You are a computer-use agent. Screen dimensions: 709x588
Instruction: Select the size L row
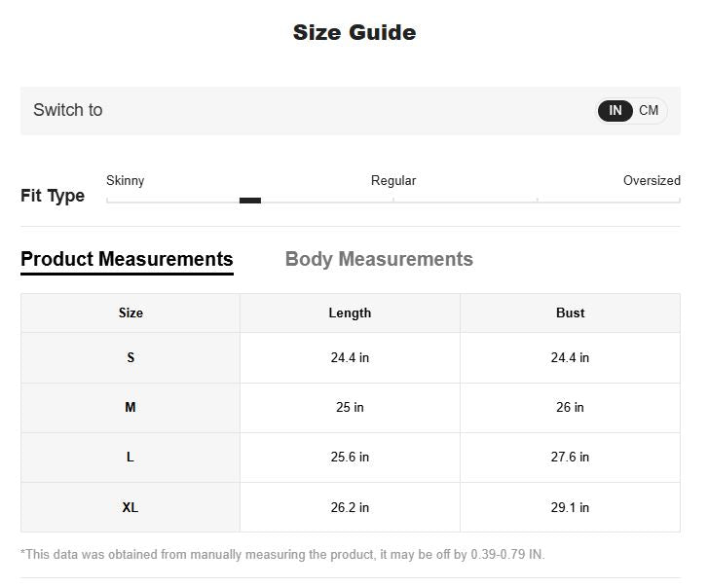131,457
